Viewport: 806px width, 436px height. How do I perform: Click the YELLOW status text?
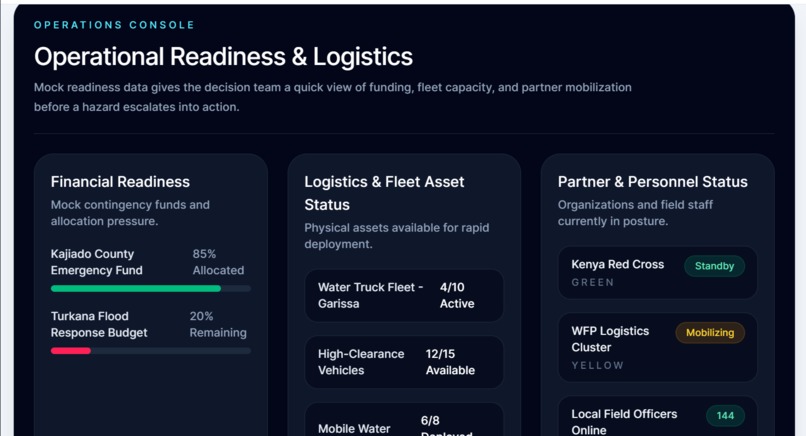coord(597,365)
